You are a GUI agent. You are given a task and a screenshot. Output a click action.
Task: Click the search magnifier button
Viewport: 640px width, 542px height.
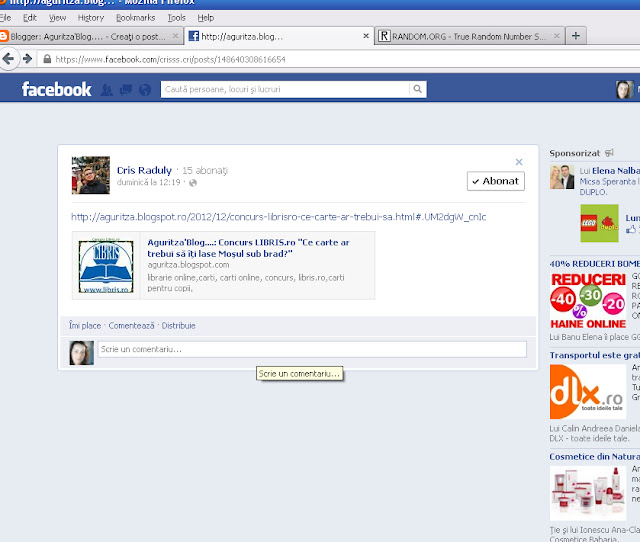click(418, 89)
